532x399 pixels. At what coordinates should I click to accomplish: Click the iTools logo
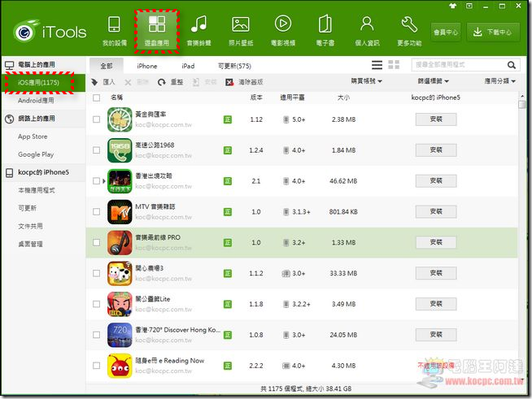(x=50, y=32)
